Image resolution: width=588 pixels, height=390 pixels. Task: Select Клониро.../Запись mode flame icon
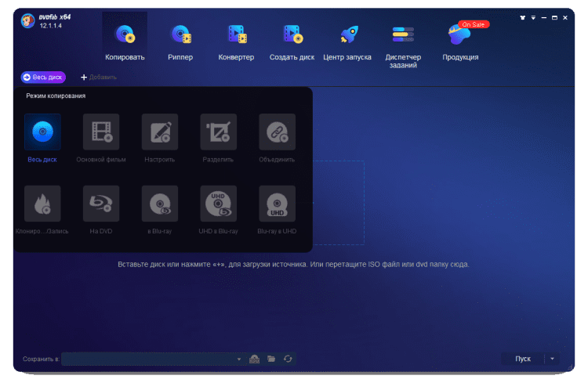(x=42, y=204)
